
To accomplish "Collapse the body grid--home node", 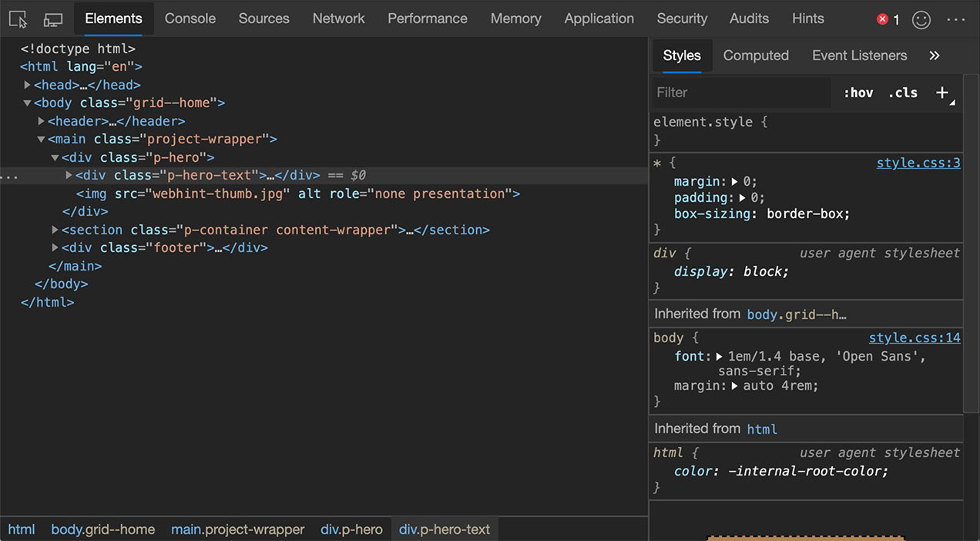I will pyautogui.click(x=28, y=103).
